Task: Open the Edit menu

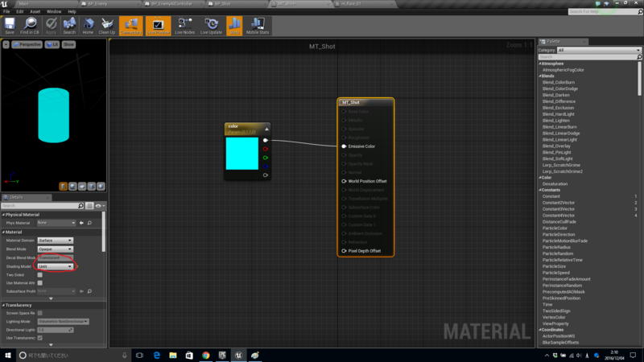Action: [19, 11]
